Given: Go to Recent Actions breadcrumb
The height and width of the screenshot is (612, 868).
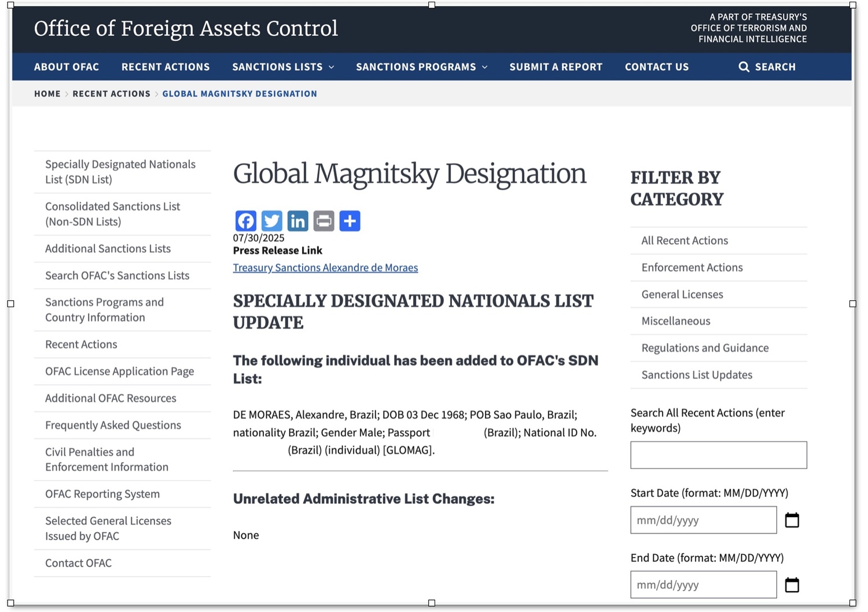Looking at the screenshot, I should [x=111, y=94].
